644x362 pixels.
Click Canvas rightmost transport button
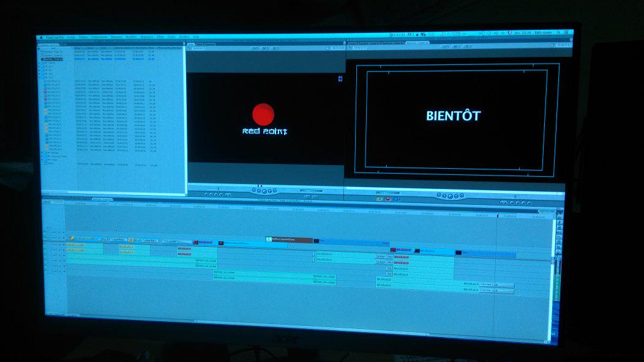462,196
